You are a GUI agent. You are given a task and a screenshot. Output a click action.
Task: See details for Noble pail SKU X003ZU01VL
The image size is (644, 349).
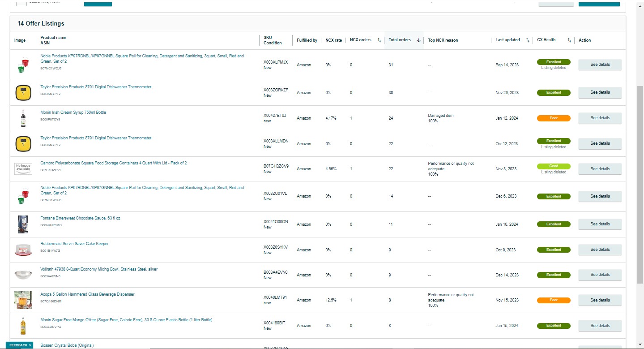click(x=600, y=196)
